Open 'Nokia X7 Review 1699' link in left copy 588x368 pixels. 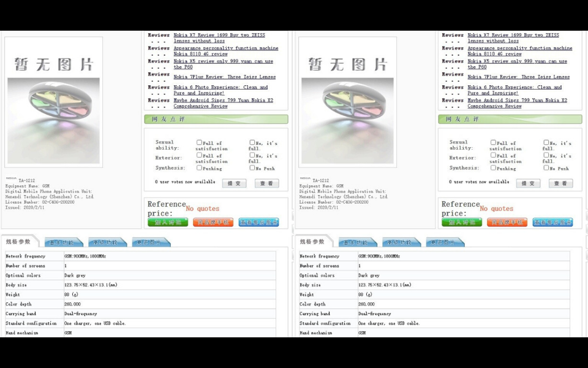pos(219,38)
